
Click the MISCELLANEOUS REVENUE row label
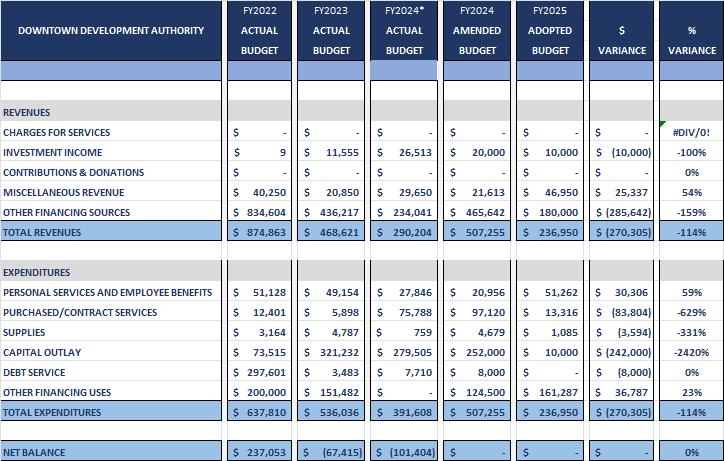[64, 193]
